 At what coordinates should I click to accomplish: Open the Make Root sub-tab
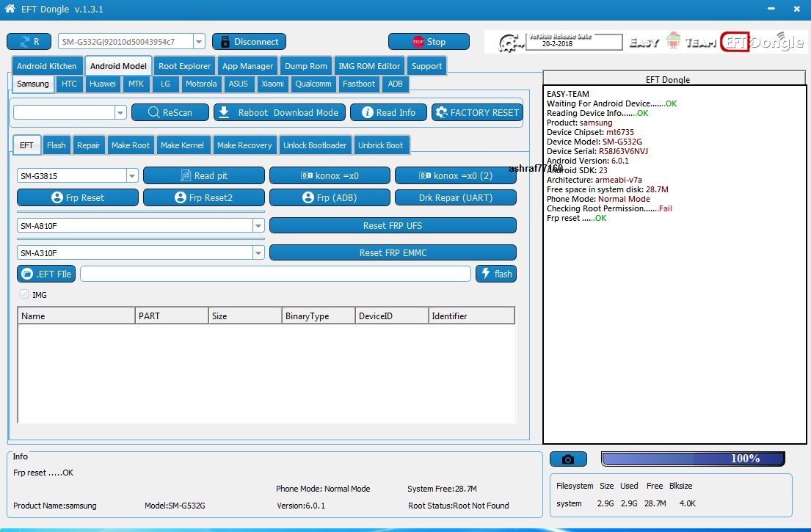point(131,145)
